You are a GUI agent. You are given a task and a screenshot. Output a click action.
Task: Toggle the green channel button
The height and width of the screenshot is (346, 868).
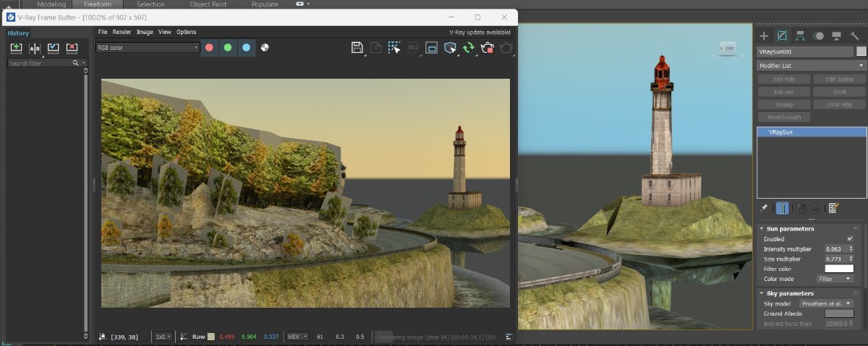(x=228, y=48)
